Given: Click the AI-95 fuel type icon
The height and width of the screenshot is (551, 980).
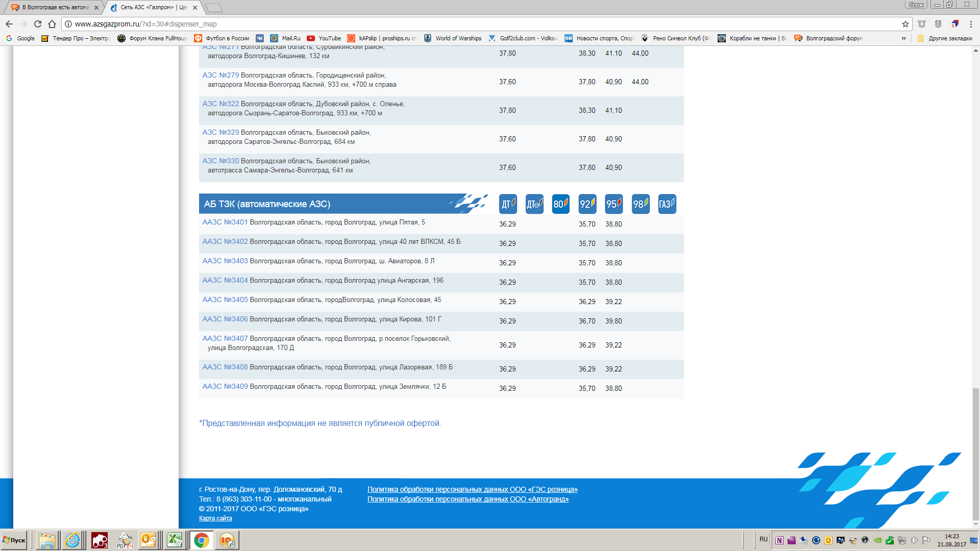Looking at the screenshot, I should tap(614, 204).
